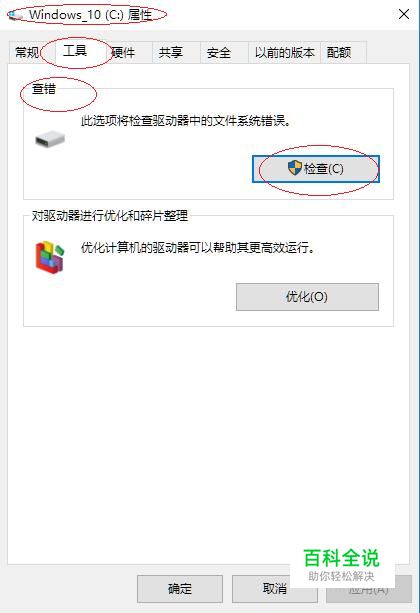Screen dimensions: 420x613
Task: Click the 取消 button
Action: [x=275, y=589]
